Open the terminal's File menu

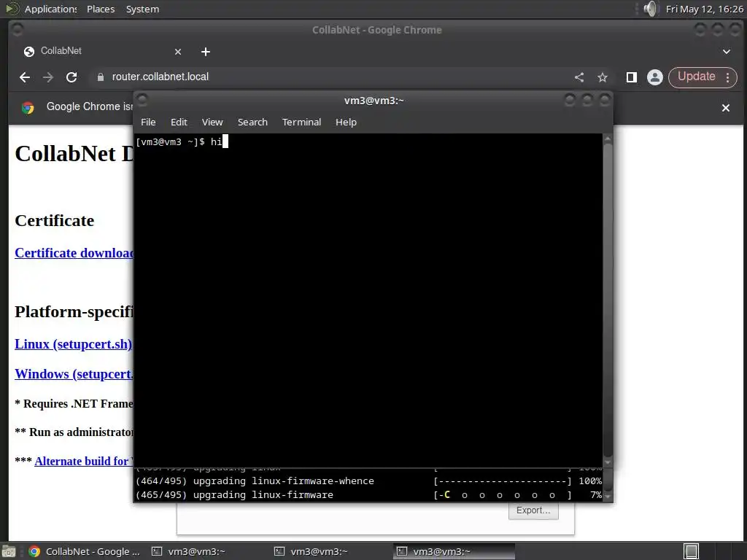148,122
